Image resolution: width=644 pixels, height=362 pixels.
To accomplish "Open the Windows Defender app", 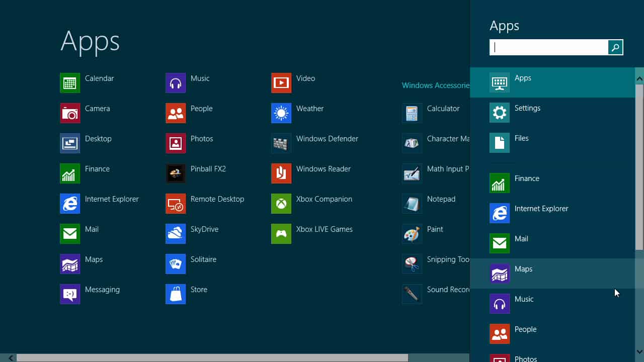I will [x=281, y=143].
